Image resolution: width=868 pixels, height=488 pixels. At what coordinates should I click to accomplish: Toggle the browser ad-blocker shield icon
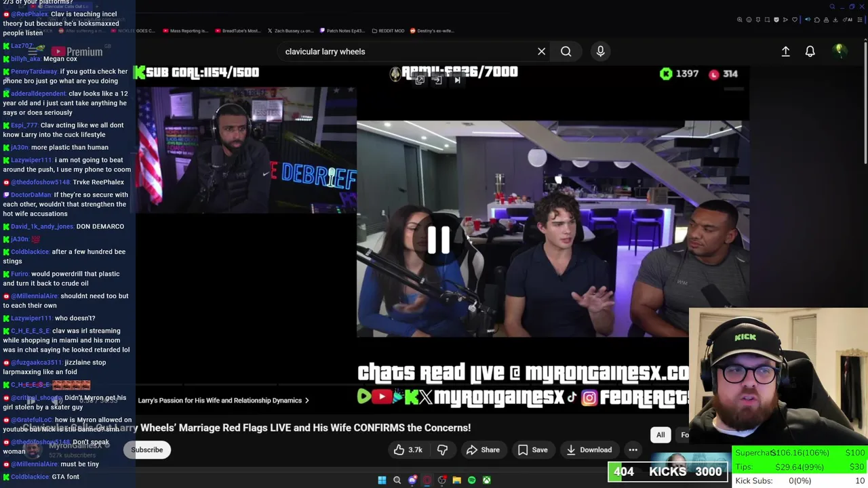pyautogui.click(x=776, y=20)
